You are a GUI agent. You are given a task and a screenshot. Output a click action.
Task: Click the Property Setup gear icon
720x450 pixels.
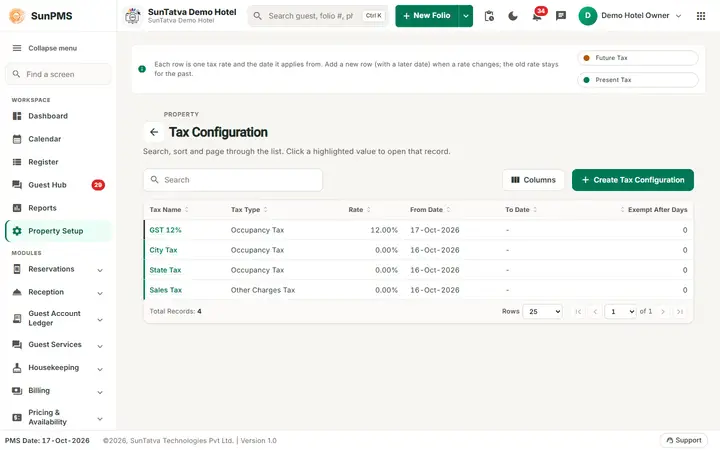tap(17, 231)
